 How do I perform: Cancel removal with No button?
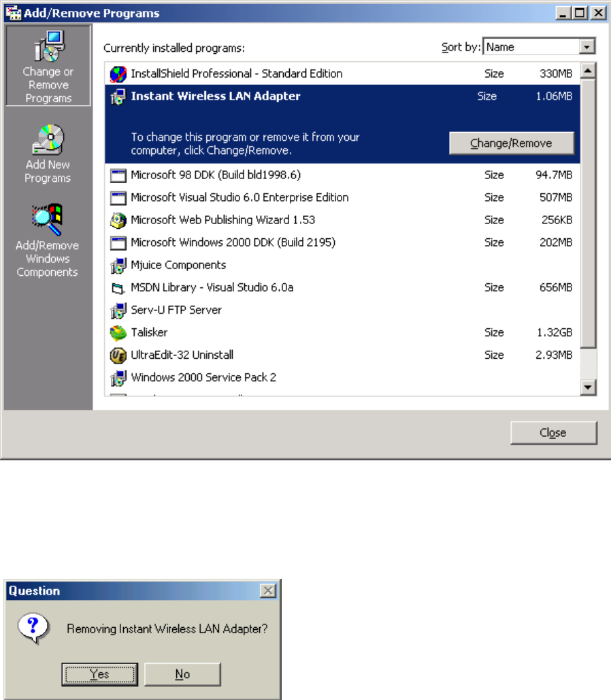click(x=182, y=674)
